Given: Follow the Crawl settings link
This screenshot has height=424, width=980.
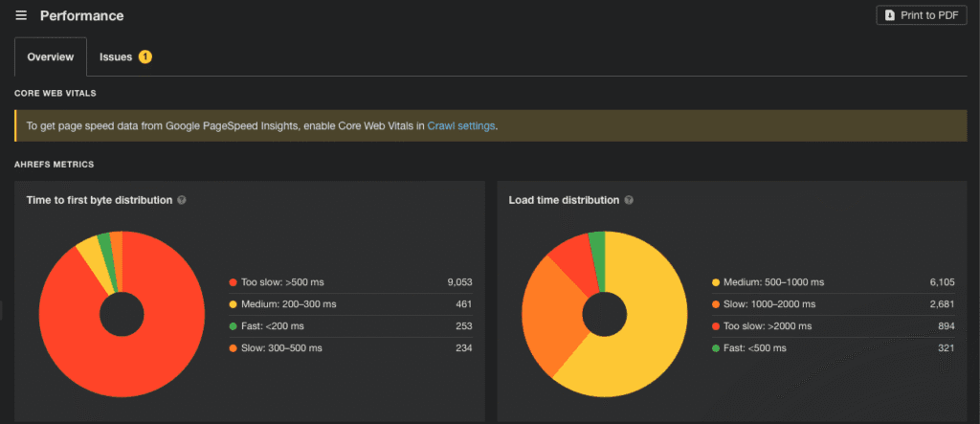Looking at the screenshot, I should (461, 125).
